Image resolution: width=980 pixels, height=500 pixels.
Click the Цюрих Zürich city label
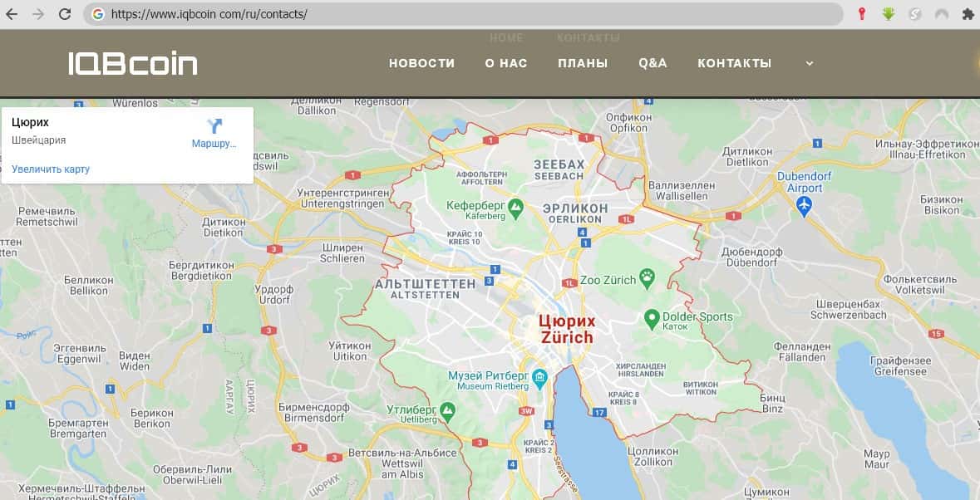pos(567,329)
